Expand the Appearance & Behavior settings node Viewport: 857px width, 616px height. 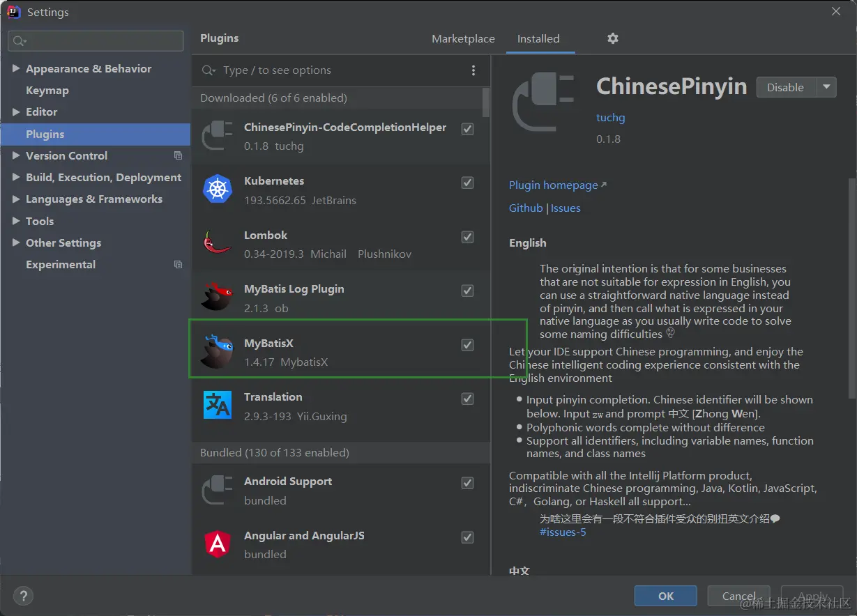(x=16, y=68)
